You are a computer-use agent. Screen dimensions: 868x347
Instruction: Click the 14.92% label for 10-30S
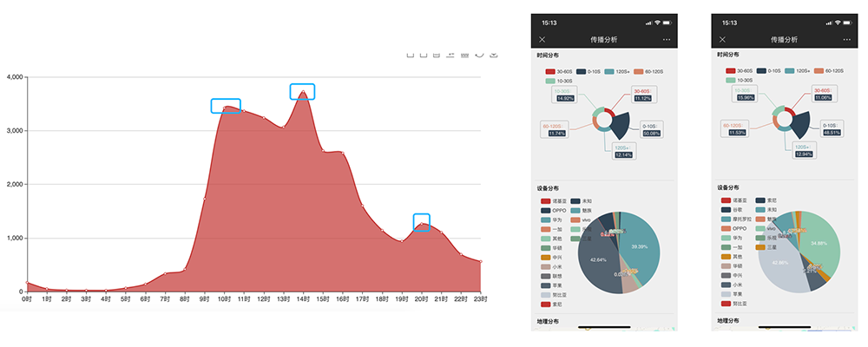(x=566, y=98)
